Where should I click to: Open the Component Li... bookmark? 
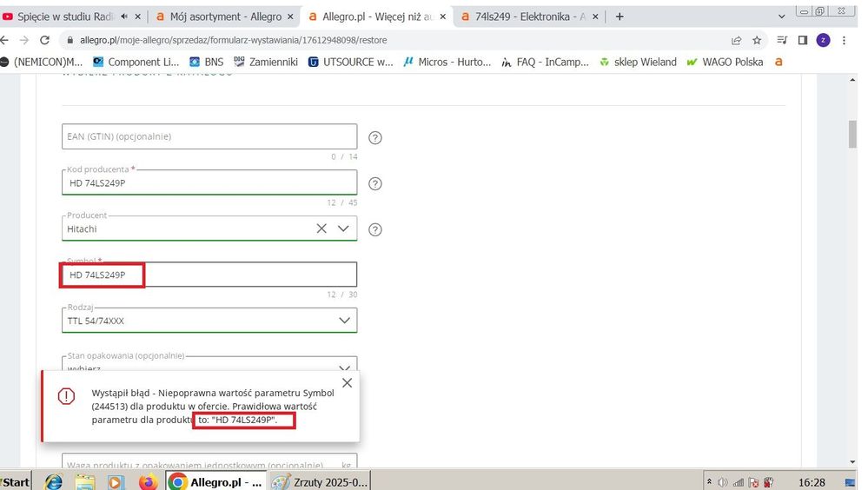(136, 62)
